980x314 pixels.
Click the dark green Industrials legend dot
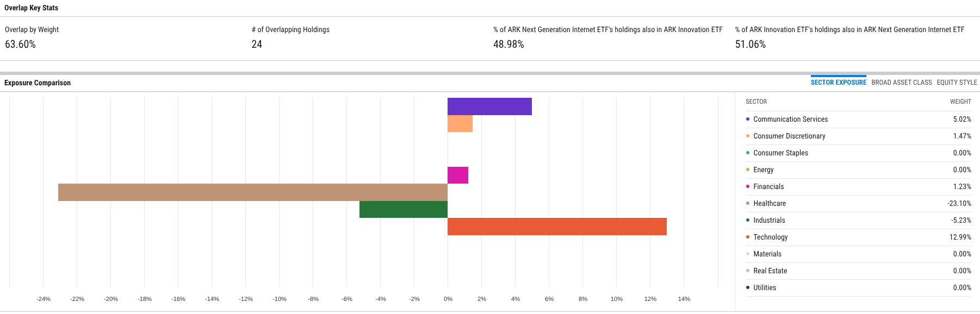(x=748, y=220)
